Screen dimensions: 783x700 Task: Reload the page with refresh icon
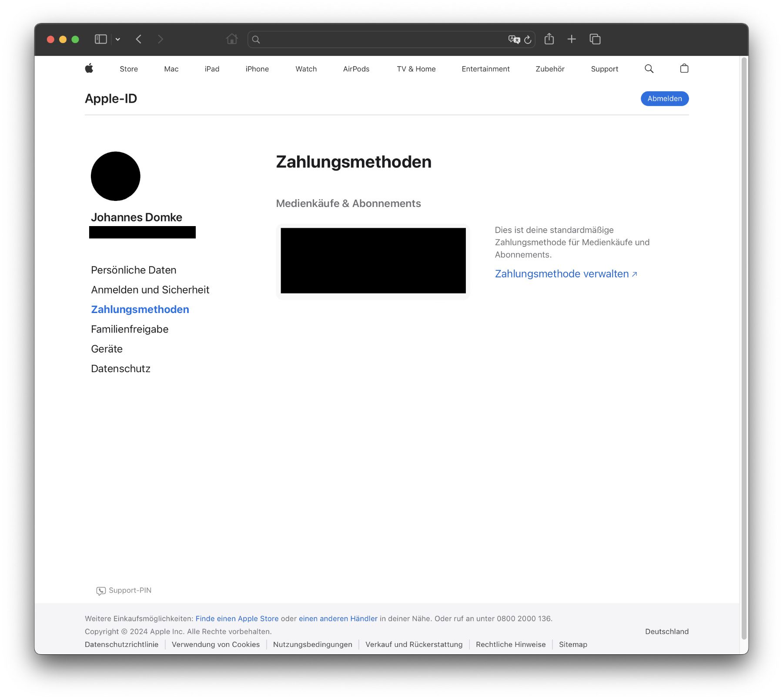click(528, 40)
